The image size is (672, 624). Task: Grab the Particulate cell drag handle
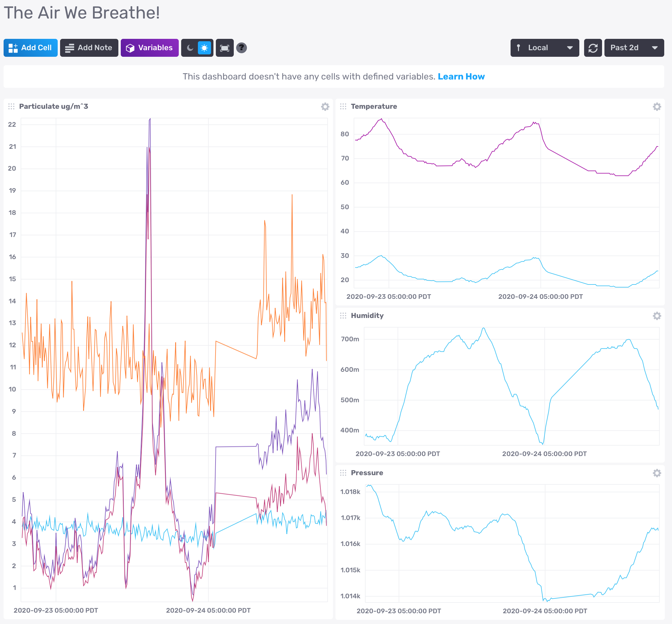pyautogui.click(x=11, y=106)
